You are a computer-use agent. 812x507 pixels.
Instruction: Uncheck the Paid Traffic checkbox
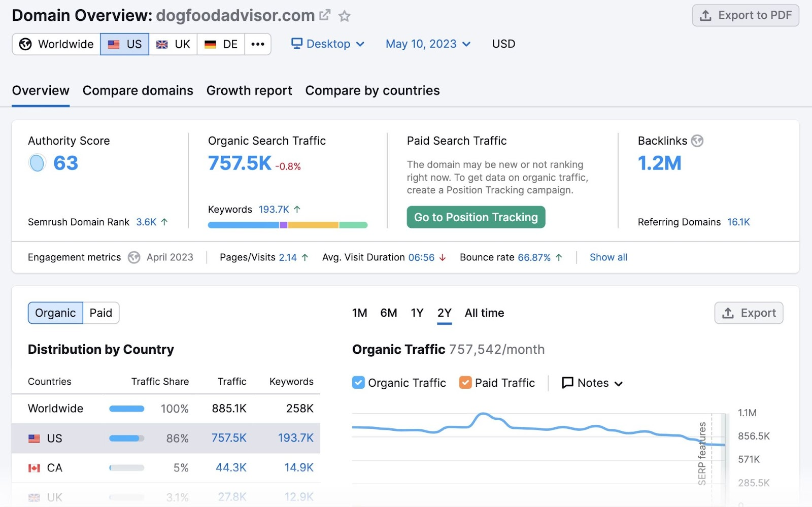(465, 383)
